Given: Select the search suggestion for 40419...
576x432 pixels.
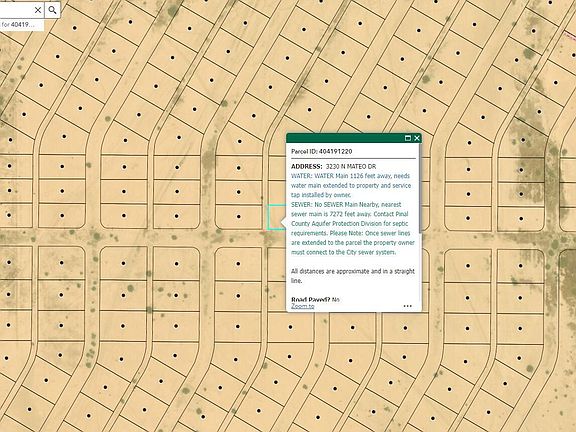Looking at the screenshot, I should click(x=21, y=25).
